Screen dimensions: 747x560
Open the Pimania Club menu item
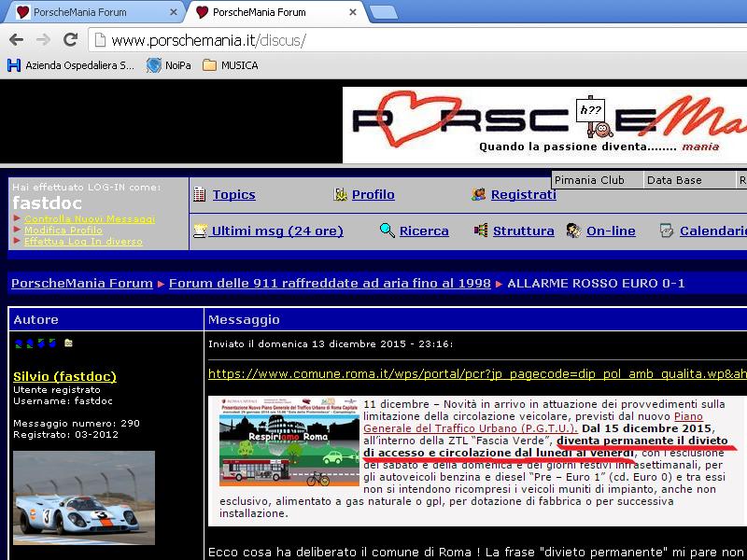pyautogui.click(x=597, y=180)
